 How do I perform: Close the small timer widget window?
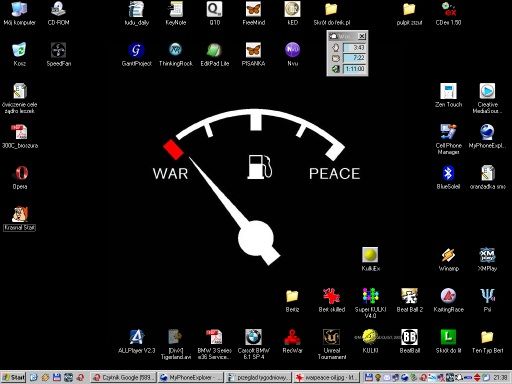[x=362, y=36]
